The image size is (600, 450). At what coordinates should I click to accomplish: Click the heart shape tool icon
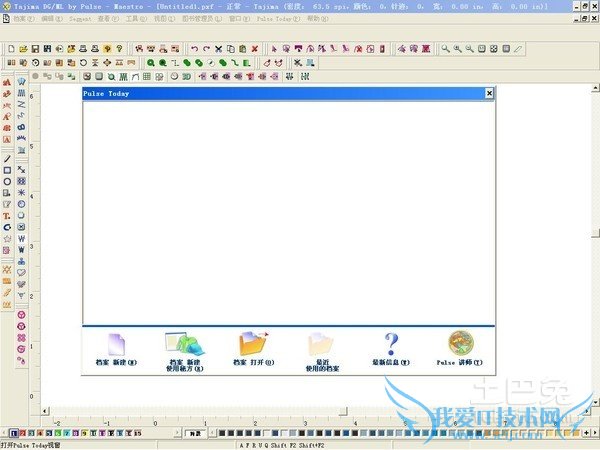point(21,273)
